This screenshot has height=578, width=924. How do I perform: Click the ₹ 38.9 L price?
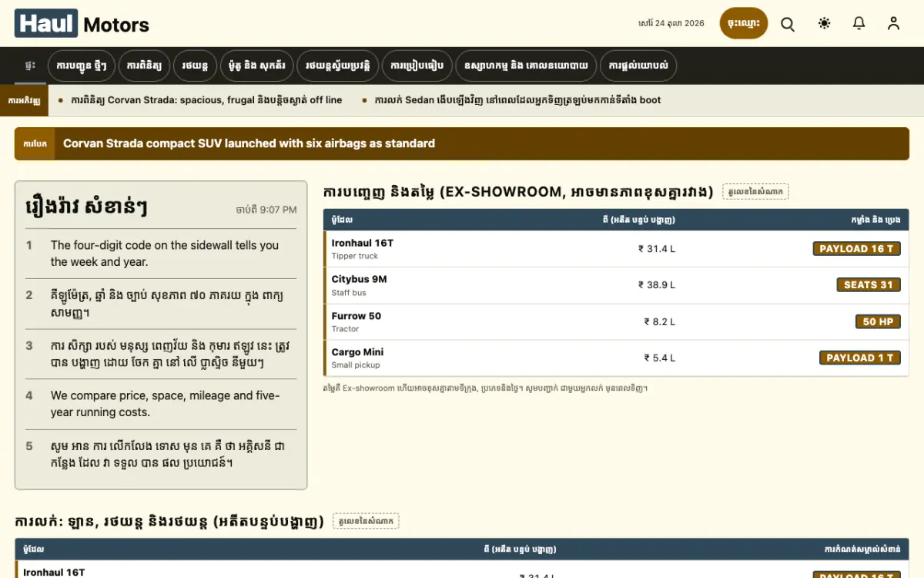657,285
